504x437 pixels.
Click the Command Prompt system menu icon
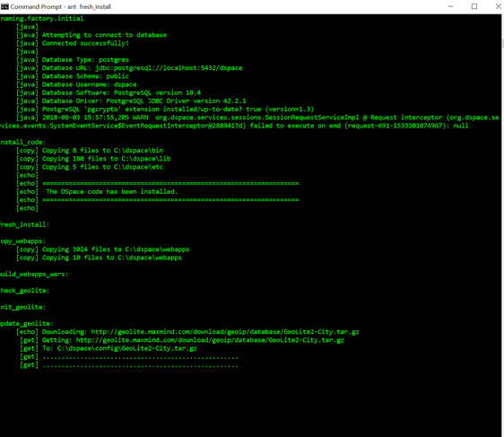(4, 6)
